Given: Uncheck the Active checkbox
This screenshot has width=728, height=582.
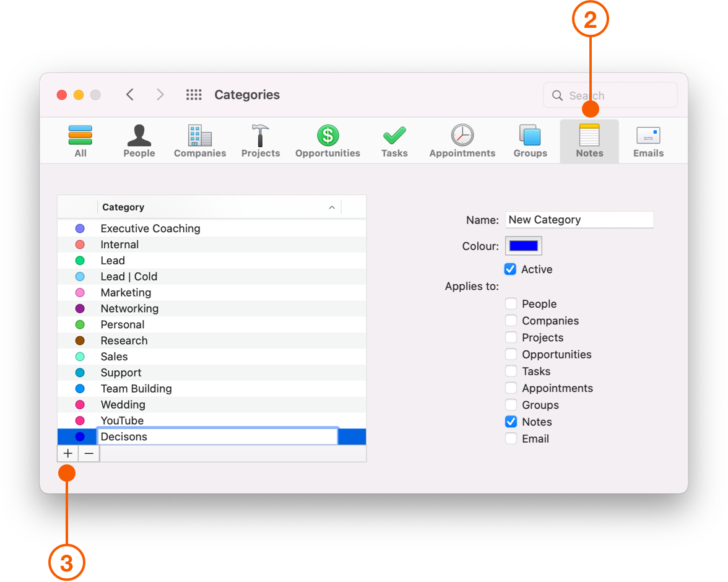Looking at the screenshot, I should 510,269.
